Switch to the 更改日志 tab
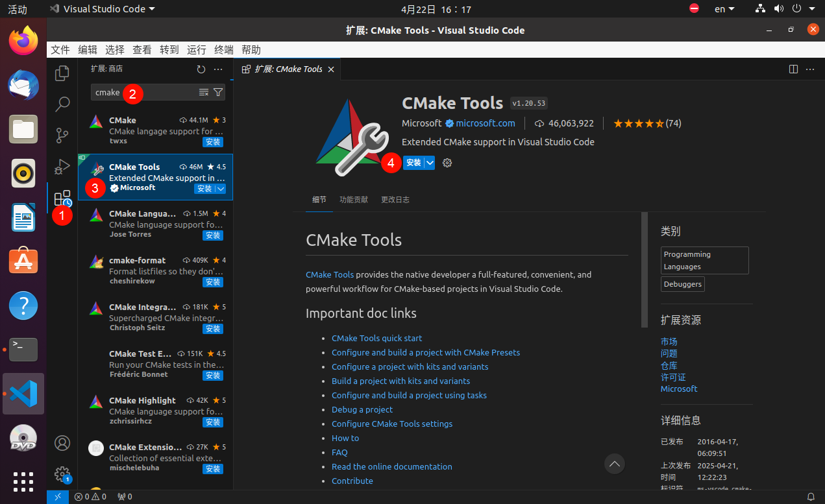 [395, 200]
